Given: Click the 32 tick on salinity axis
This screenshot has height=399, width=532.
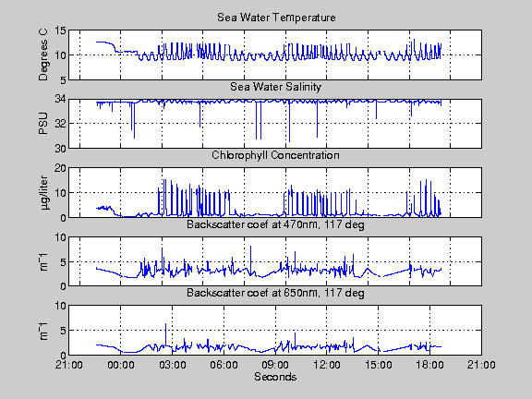Looking at the screenshot, I should (x=60, y=124).
